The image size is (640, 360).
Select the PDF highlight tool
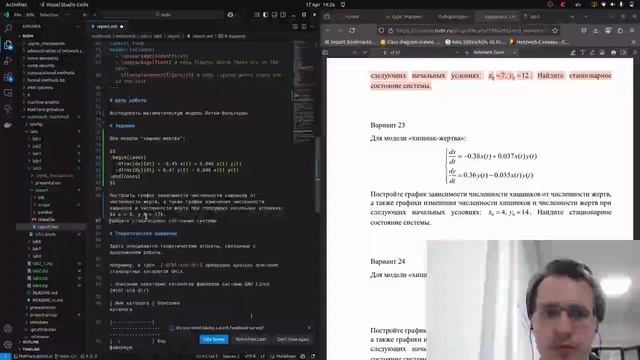coord(573,53)
